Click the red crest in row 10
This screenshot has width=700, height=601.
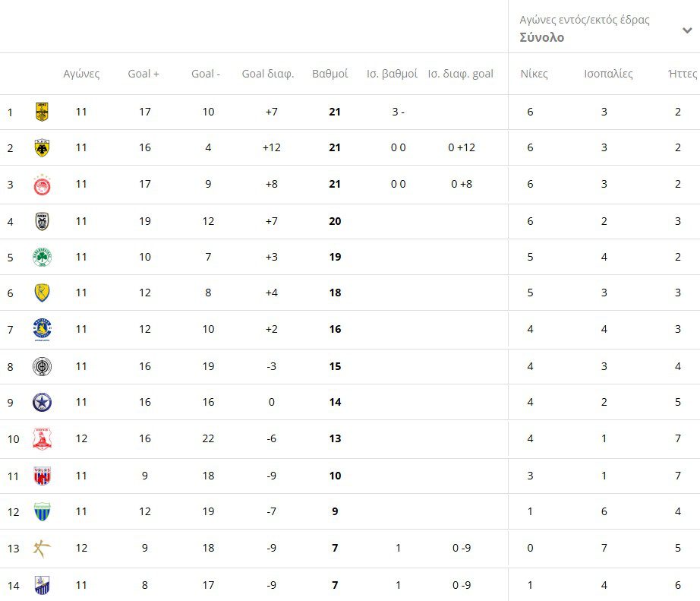point(42,438)
